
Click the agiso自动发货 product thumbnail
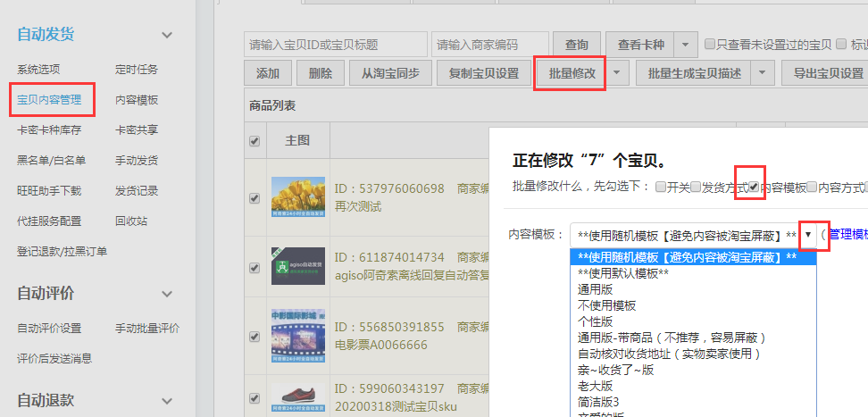coord(298,266)
